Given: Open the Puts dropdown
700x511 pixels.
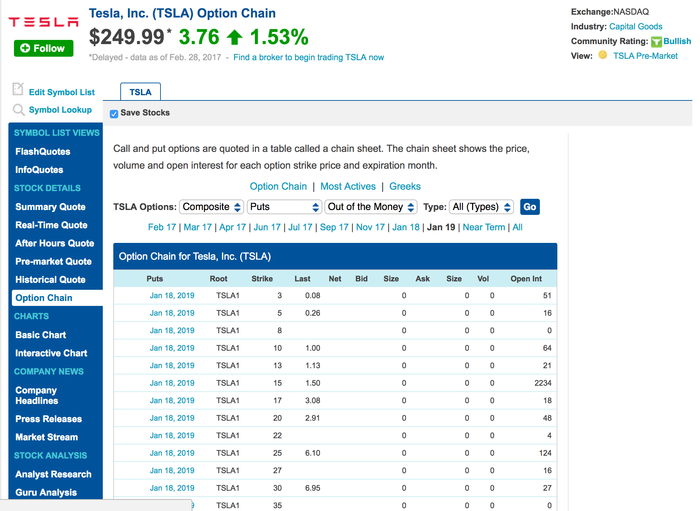Looking at the screenshot, I should point(284,207).
